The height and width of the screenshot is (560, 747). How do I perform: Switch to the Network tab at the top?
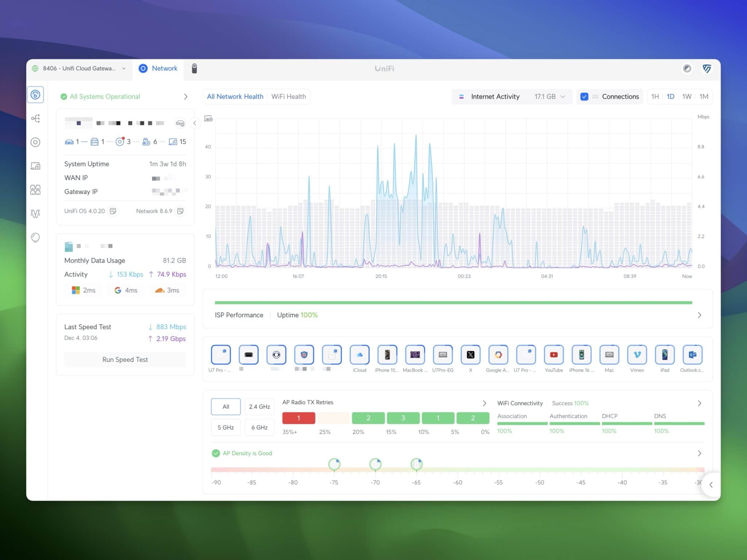158,69
